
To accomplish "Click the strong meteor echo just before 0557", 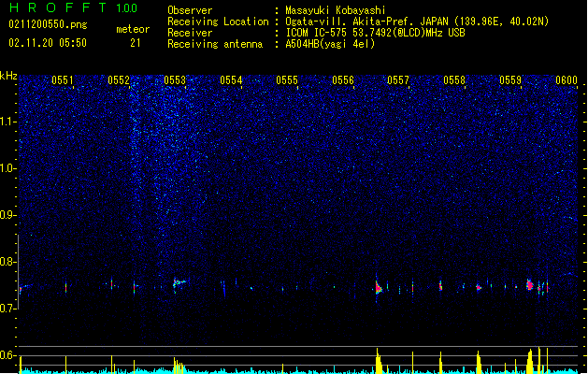I will 379,288.
